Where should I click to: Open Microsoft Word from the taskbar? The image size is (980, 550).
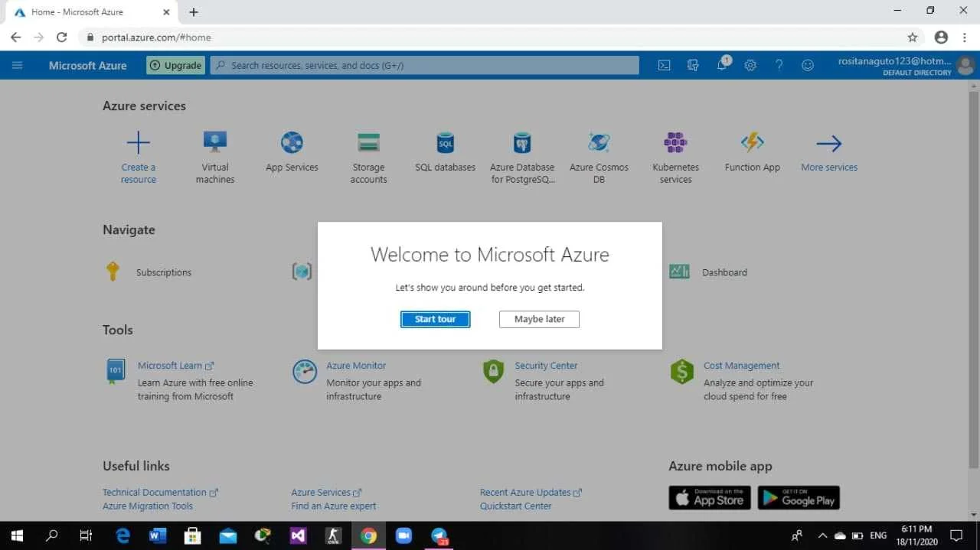158,536
